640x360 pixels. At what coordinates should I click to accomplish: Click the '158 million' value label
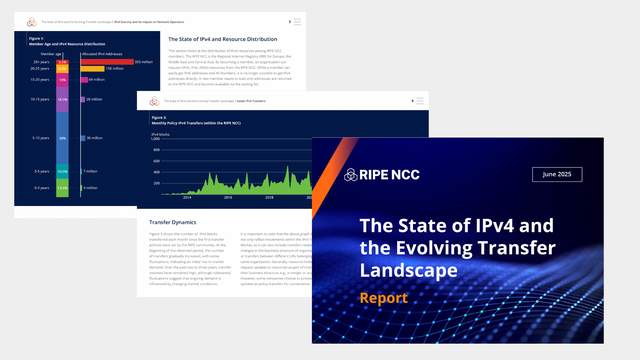click(x=115, y=69)
